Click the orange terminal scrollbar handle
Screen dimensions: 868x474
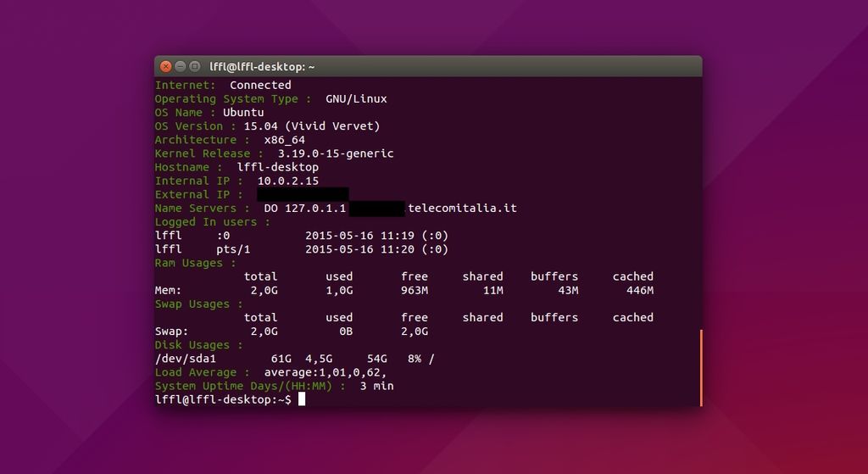point(701,368)
